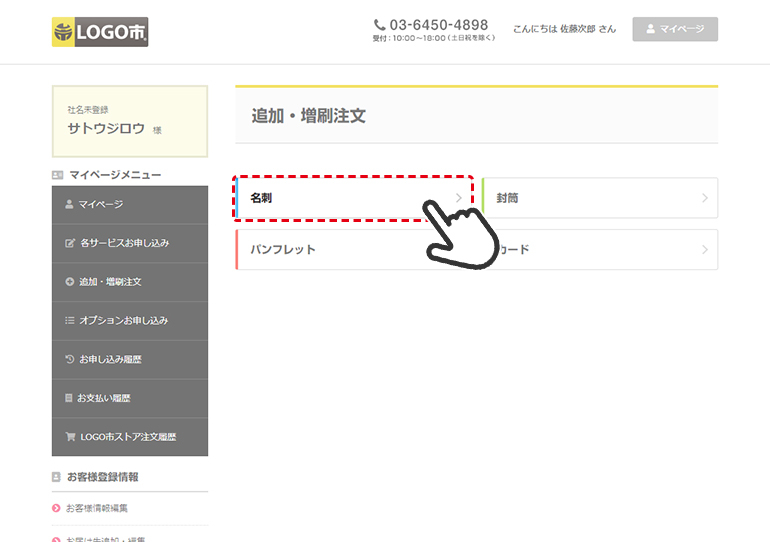770x542 pixels.
Task: Click greeting こんにちは 佐藤次郎 さん
Action: (564, 29)
